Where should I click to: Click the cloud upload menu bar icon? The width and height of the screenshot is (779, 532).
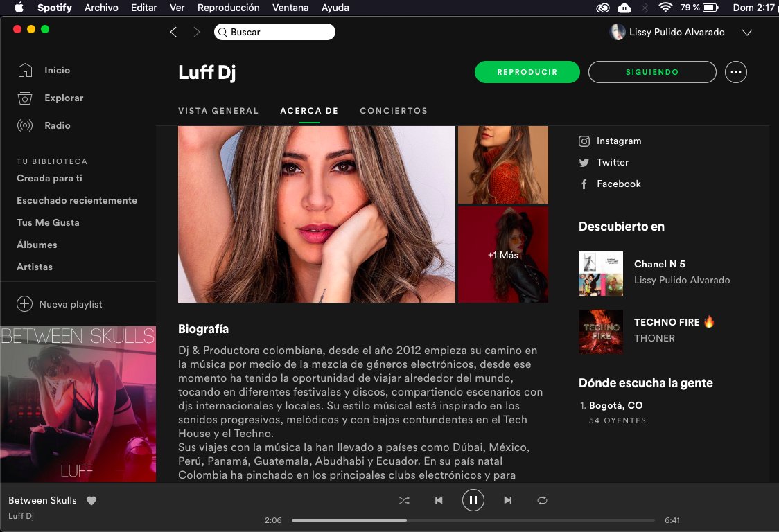(x=624, y=8)
